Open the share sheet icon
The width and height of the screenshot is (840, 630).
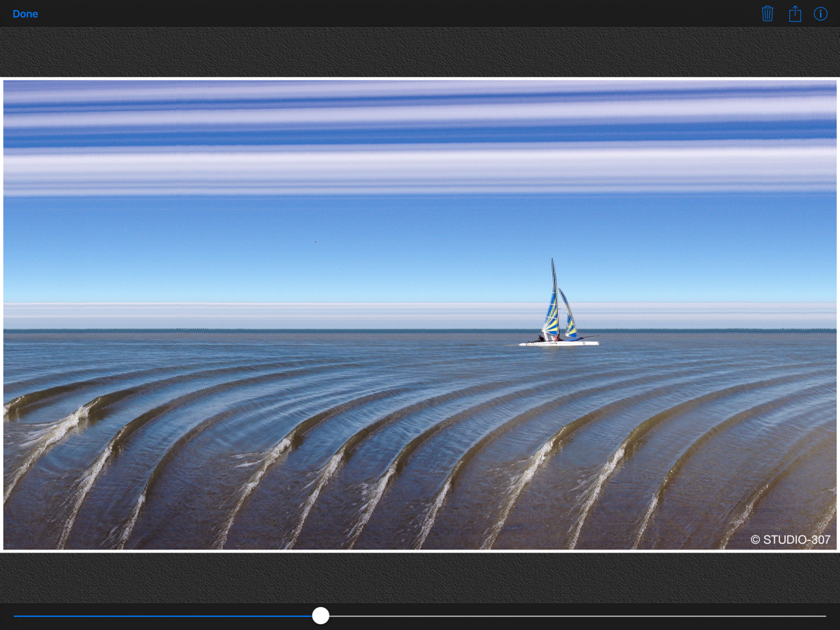click(795, 14)
